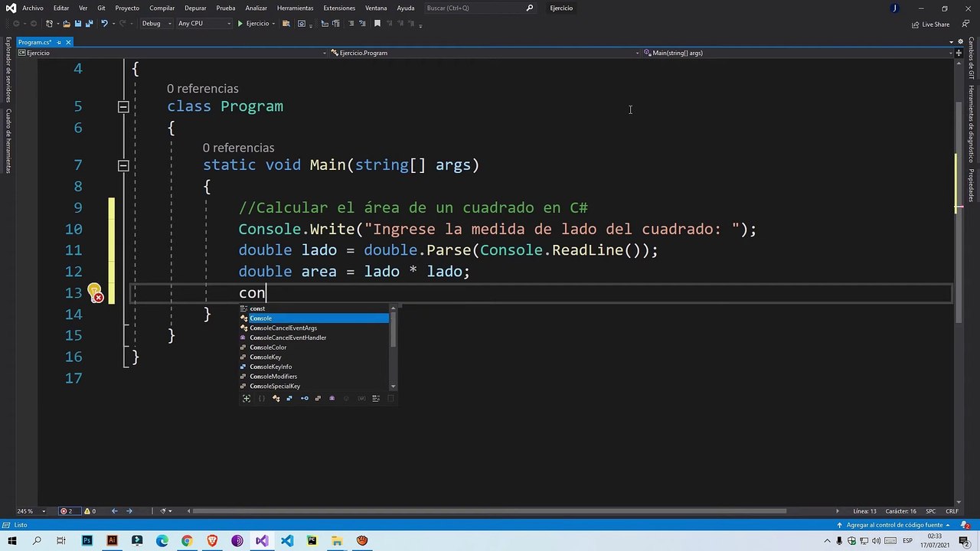Viewport: 980px width, 551px height.
Task: Click the Open File folder icon in toolbar
Action: (x=66, y=24)
